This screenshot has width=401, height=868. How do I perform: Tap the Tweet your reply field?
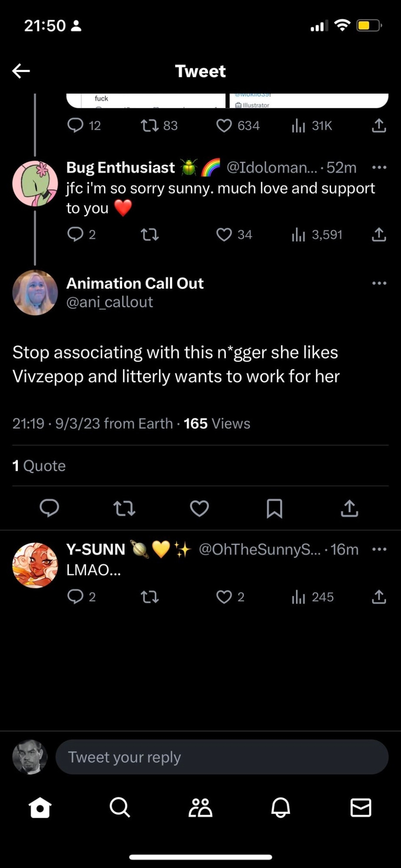(x=222, y=757)
